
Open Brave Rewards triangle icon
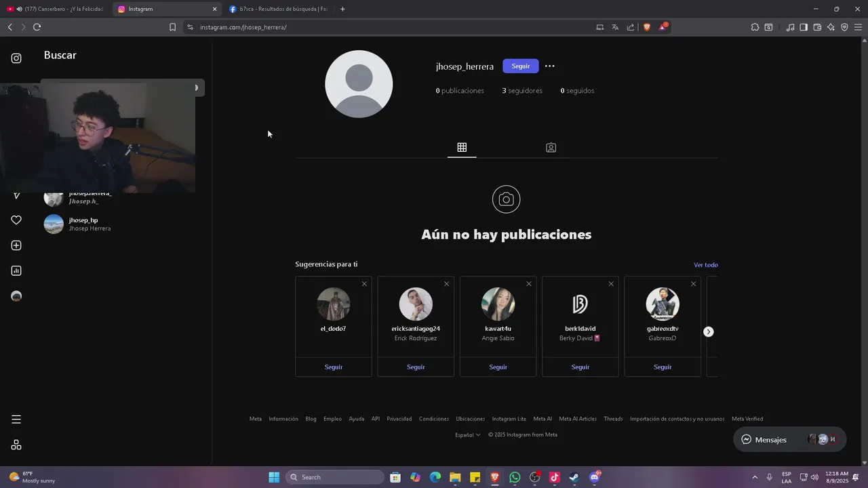663,27
